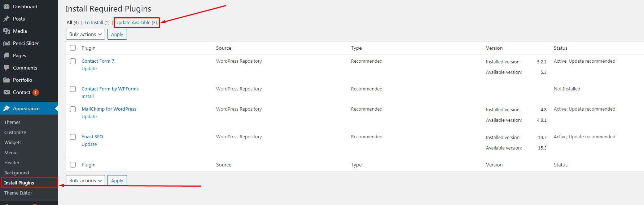The image size is (644, 205).
Task: Open the top Bulk actions dropdown
Action: (86, 34)
